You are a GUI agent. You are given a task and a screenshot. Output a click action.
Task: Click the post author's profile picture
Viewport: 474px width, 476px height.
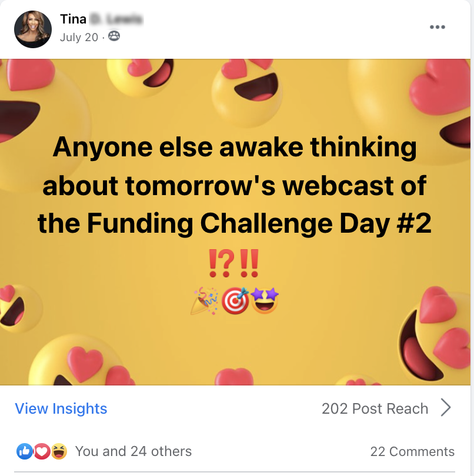[33, 29]
